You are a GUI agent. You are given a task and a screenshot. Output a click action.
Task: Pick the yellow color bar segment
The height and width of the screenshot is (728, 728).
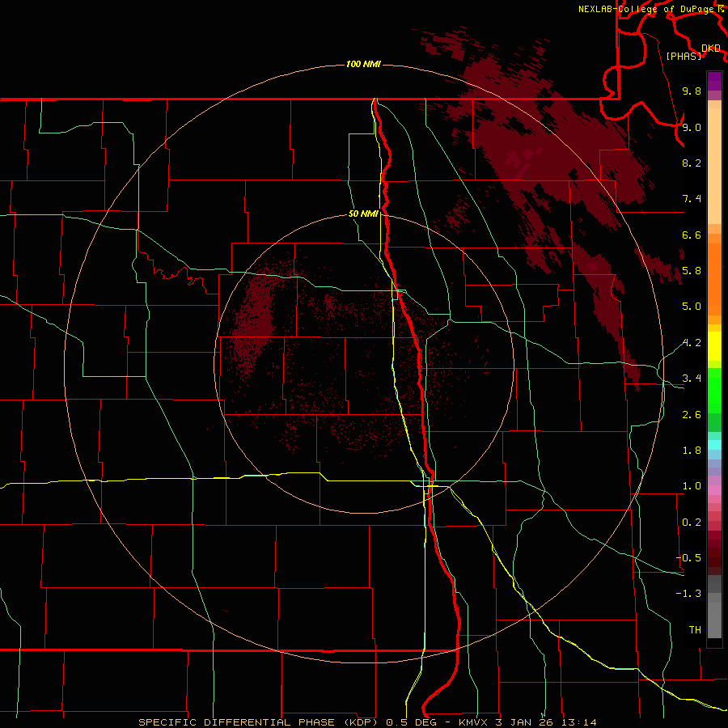point(714,346)
